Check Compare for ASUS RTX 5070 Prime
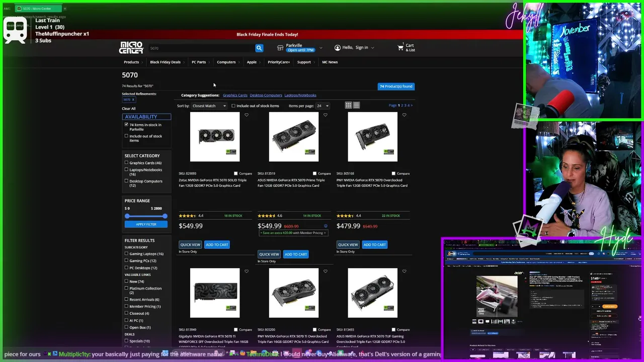644x362 pixels. 315,173
